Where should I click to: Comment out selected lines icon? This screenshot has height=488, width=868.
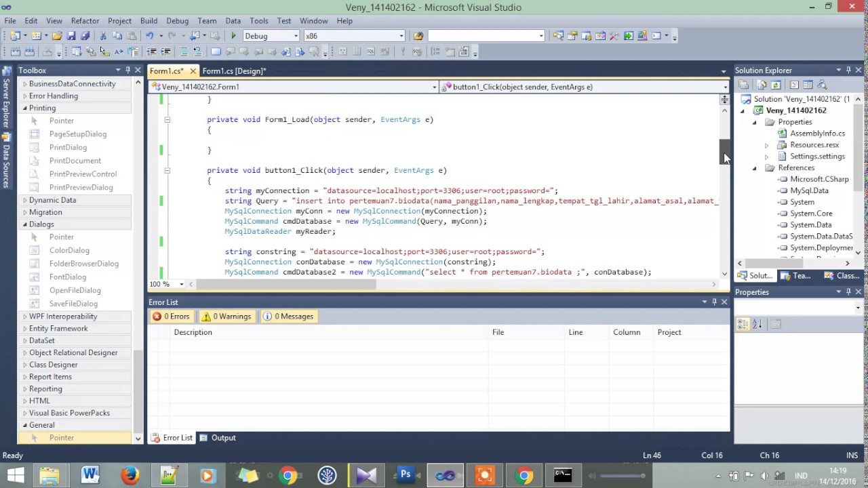pos(183,52)
